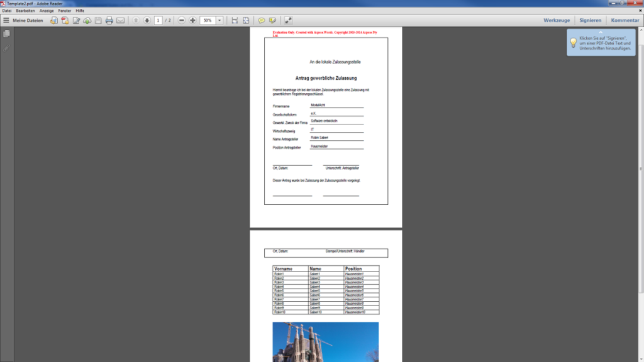Viewport: 644px width, 362px height.
Task: Click the fit full page icon
Action: click(x=246, y=20)
